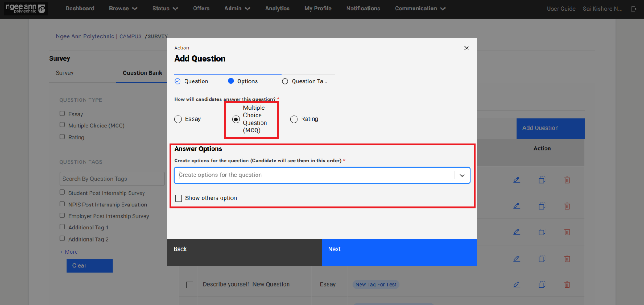Click the red delete icon in first row
Viewport: 644px width, 305px height.
(567, 180)
